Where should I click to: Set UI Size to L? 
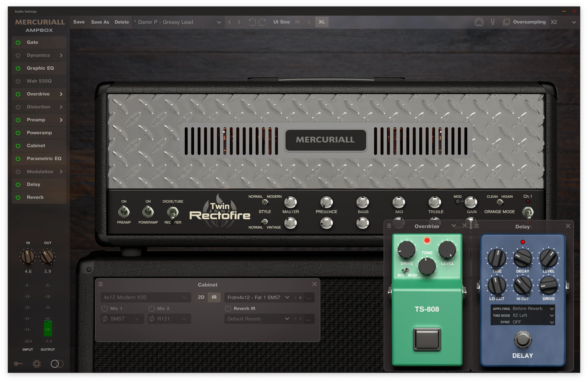point(309,22)
